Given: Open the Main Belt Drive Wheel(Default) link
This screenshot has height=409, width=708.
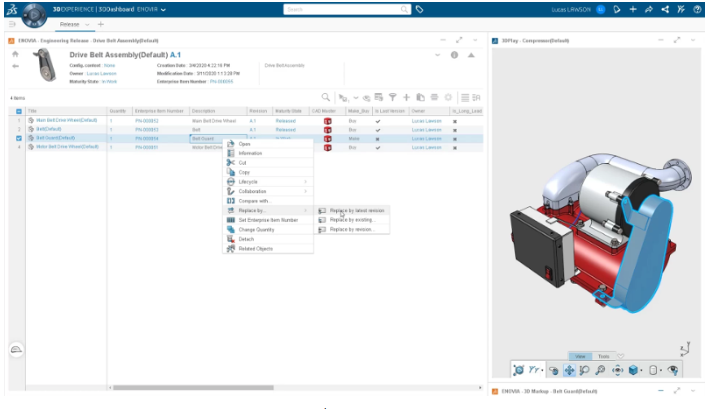Looking at the screenshot, I should [66, 120].
